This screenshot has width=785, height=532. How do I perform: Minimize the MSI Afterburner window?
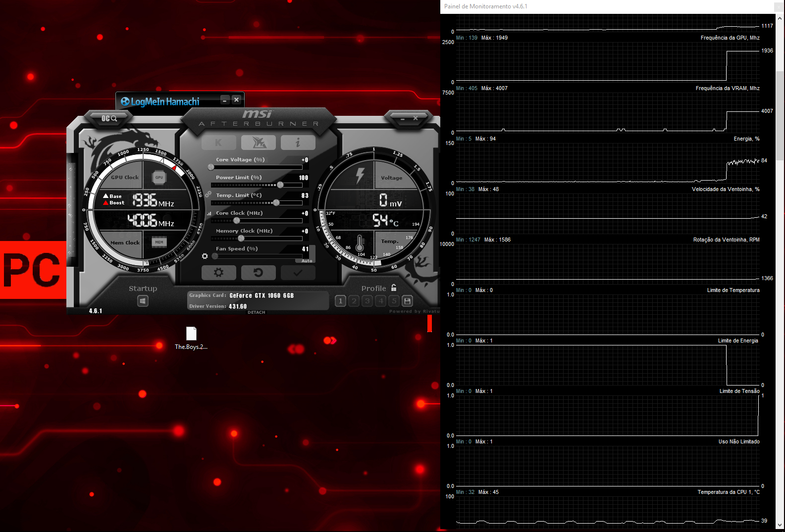[403, 119]
